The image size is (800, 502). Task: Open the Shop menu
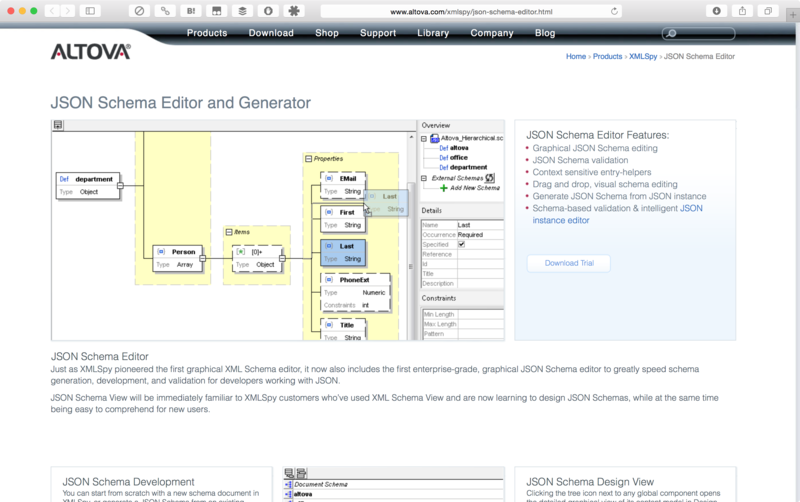point(327,33)
